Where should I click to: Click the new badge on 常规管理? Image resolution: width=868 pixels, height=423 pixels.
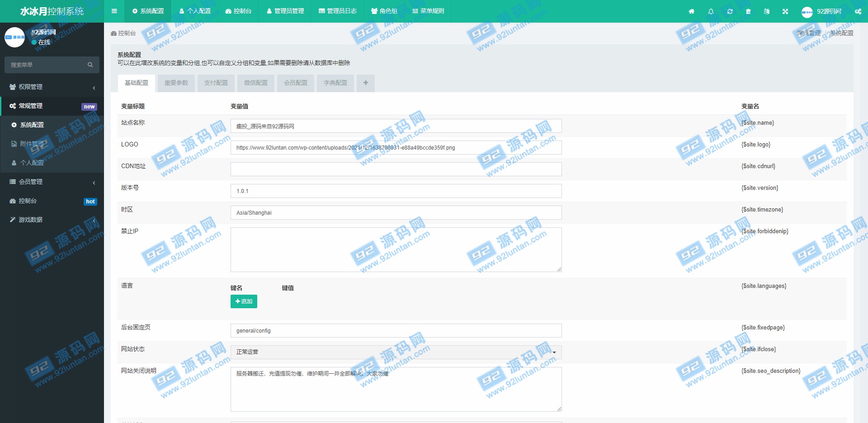click(x=89, y=107)
